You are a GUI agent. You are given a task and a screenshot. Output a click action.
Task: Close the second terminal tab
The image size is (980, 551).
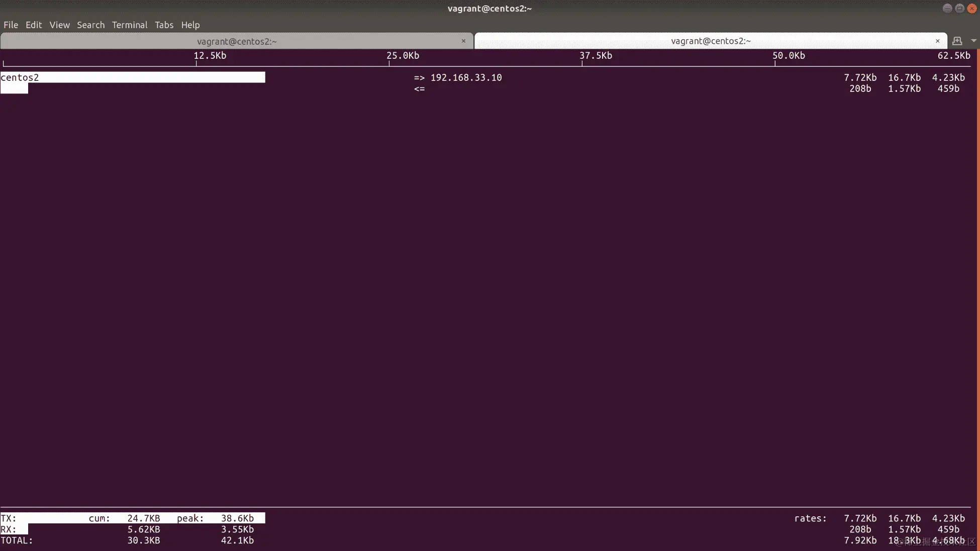click(937, 41)
